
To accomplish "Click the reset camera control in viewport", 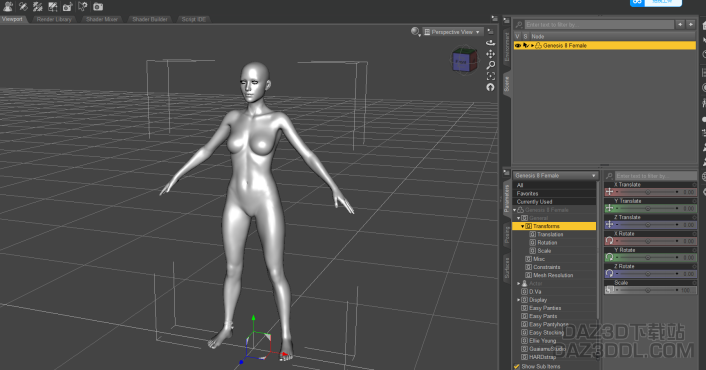I will (x=490, y=87).
